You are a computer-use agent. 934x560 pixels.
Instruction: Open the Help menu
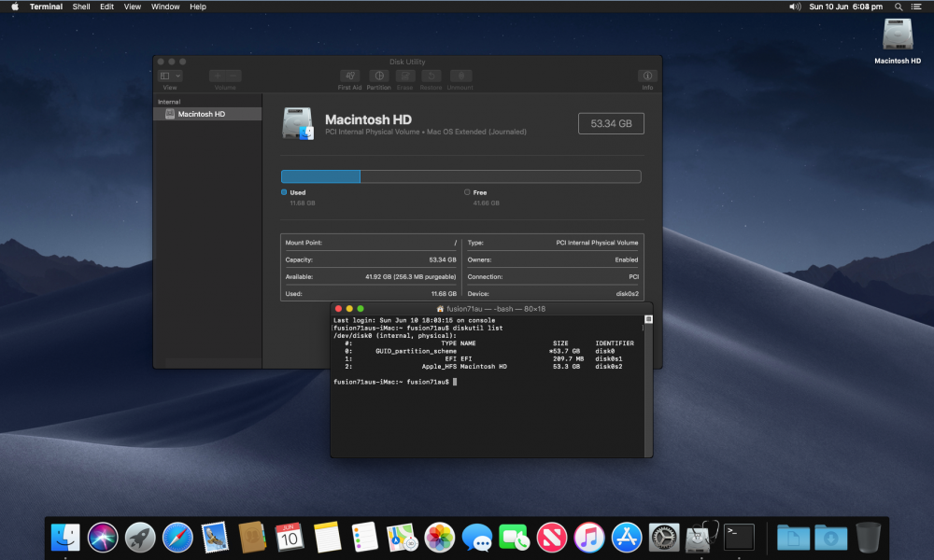[198, 7]
